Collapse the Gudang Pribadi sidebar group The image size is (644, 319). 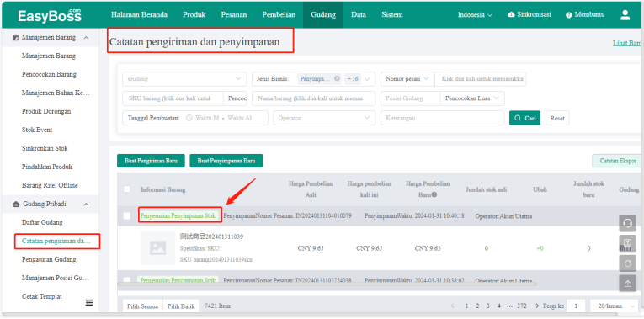point(86,204)
